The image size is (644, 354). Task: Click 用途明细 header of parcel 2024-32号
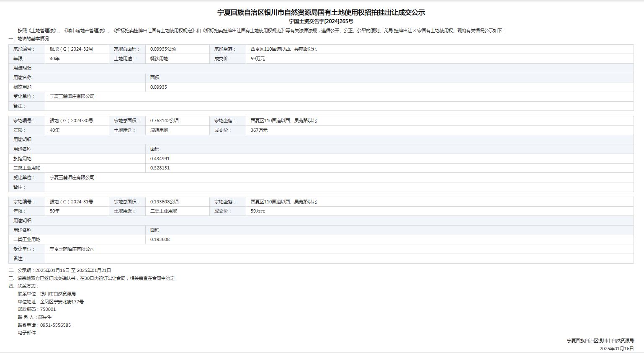click(x=23, y=68)
